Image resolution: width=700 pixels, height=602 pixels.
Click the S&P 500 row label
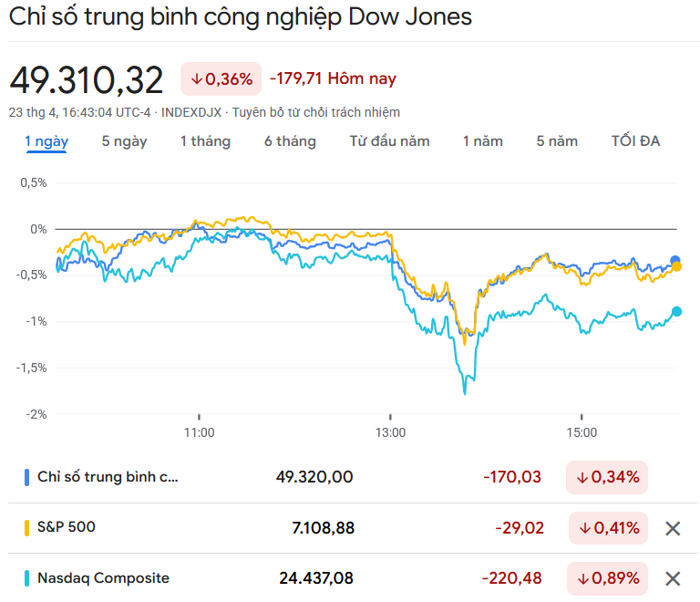66,527
